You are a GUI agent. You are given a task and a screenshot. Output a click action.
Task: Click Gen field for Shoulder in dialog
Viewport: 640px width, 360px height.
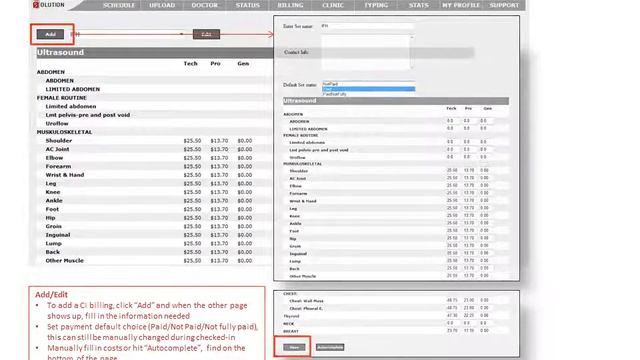coord(486,170)
